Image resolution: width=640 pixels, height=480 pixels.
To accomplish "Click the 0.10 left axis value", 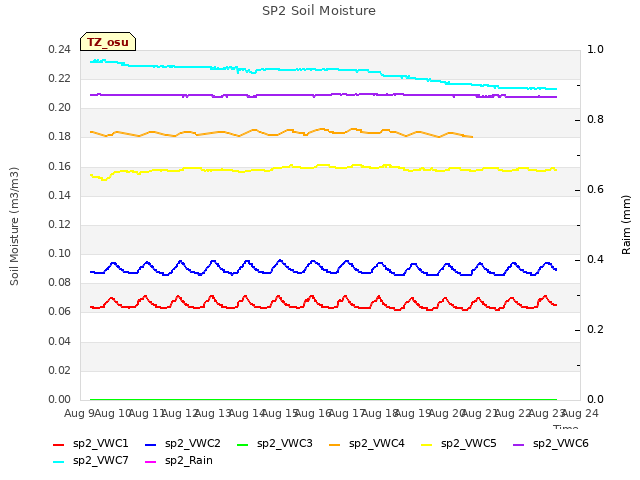I will 59,253.
